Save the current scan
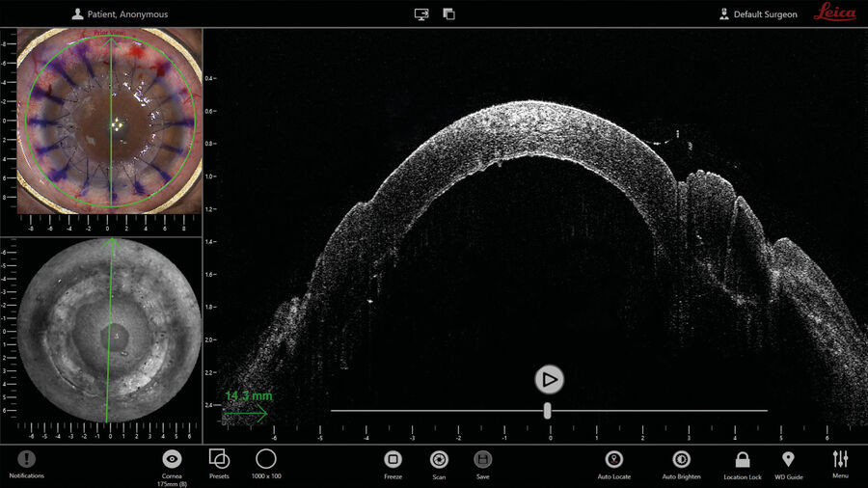This screenshot has width=868, height=488. tap(483, 459)
